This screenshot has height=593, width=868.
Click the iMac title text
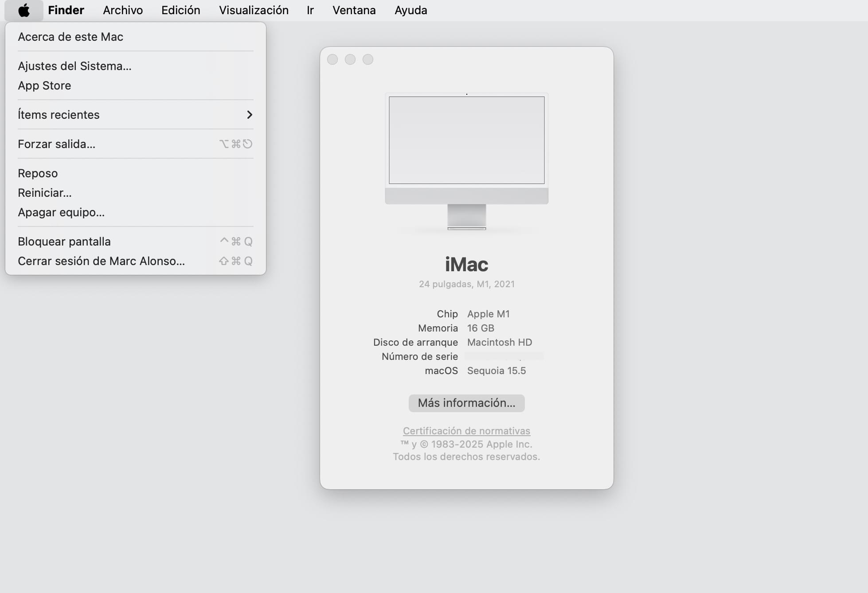click(x=466, y=265)
